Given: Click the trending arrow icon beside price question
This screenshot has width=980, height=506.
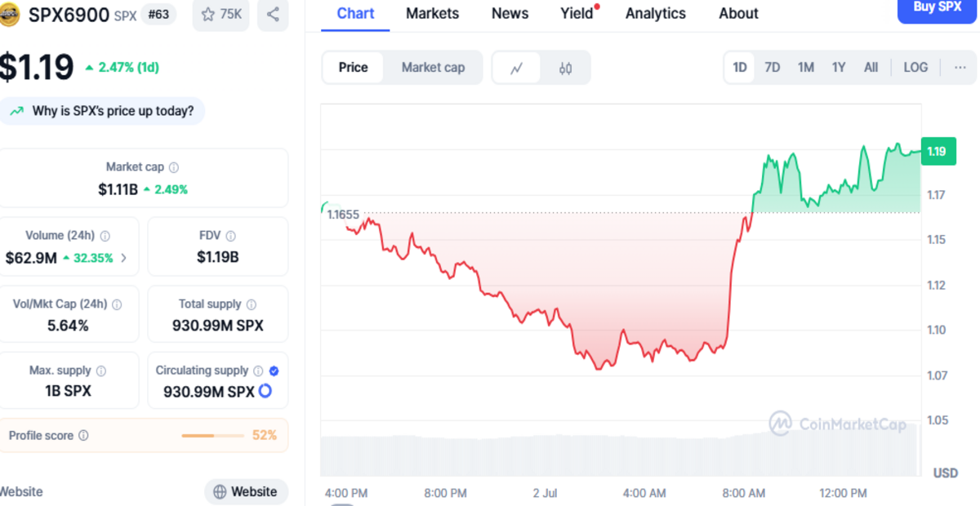Looking at the screenshot, I should [x=16, y=111].
